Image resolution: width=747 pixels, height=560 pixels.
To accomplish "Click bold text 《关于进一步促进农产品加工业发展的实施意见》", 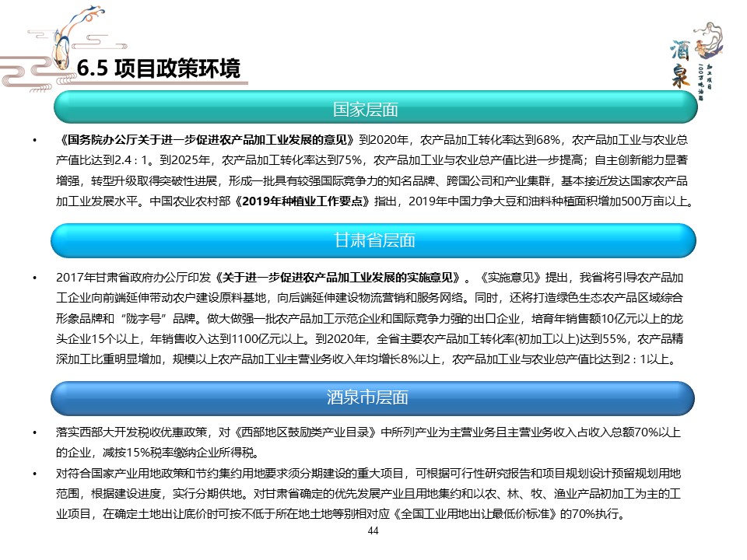I will [x=338, y=278].
